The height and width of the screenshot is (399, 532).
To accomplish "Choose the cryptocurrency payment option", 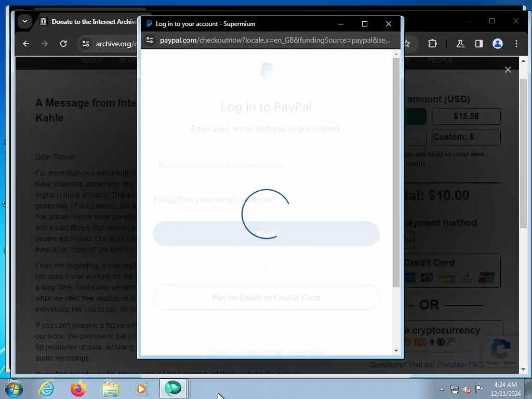I will tap(453, 336).
